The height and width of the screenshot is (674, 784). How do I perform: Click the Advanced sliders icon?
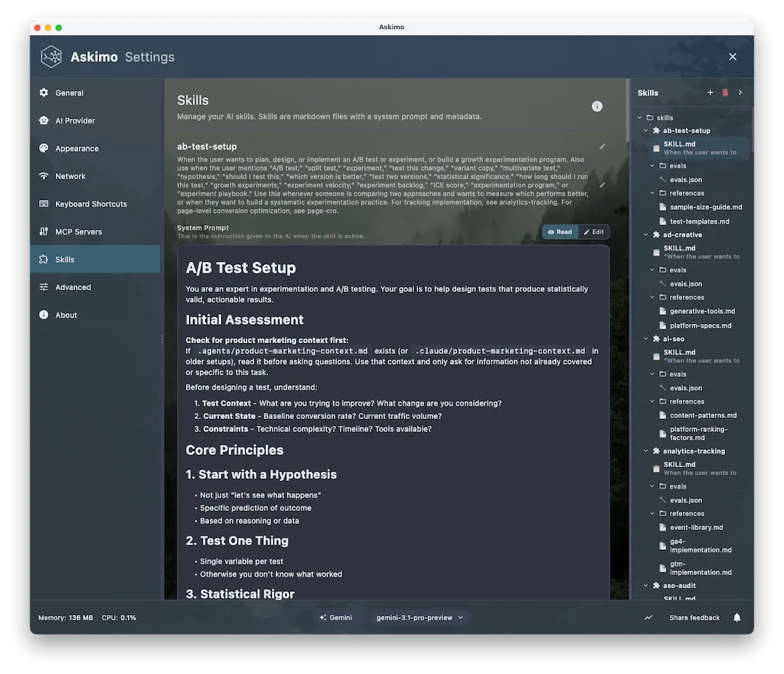(x=44, y=287)
